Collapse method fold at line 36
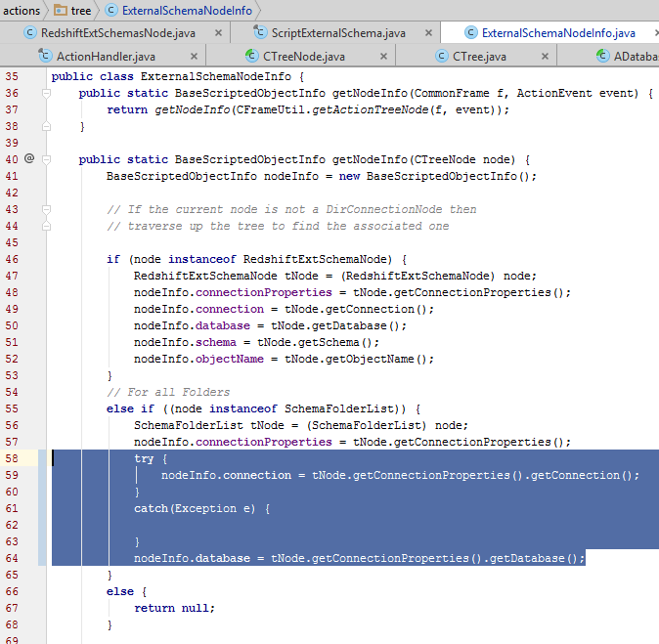 (x=47, y=93)
